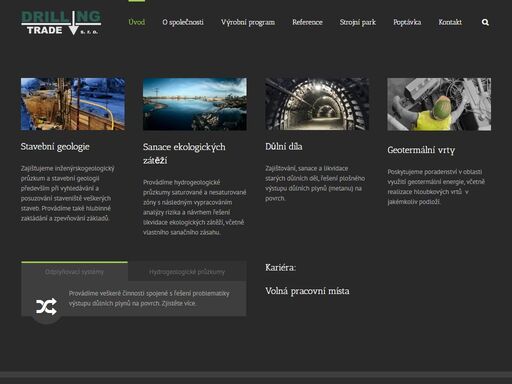Open worker in green helmet thumbnail
Screen dimensions: 512x384
coord(439,104)
